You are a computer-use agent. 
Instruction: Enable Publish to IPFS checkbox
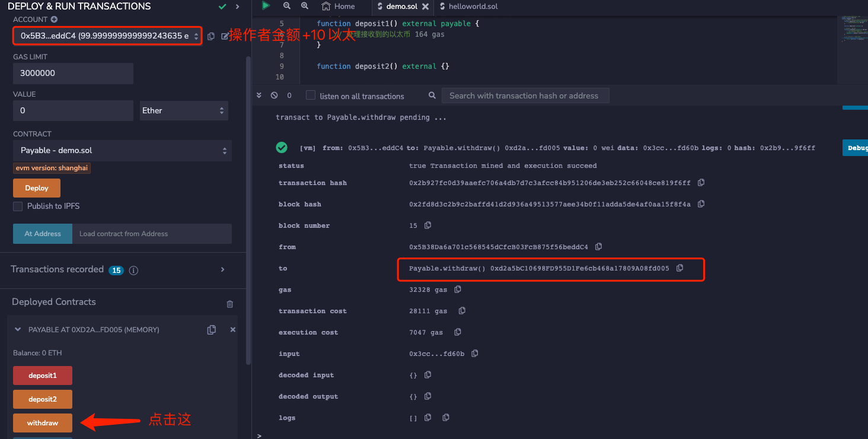pos(18,206)
